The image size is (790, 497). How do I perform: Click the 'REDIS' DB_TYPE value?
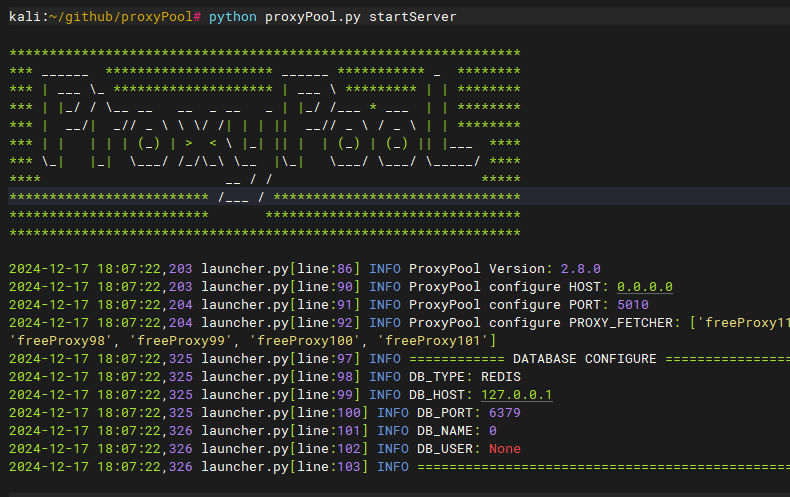(x=501, y=377)
